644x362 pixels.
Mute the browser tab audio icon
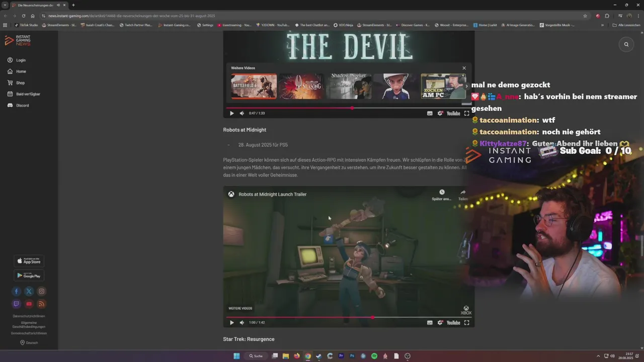point(58,5)
